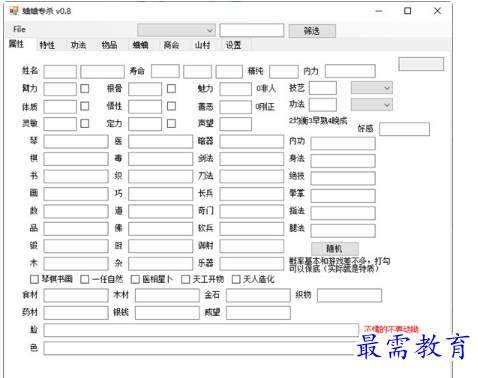Click the first 姓名 input field
Screen dimensions: 478x378
[x=60, y=72]
